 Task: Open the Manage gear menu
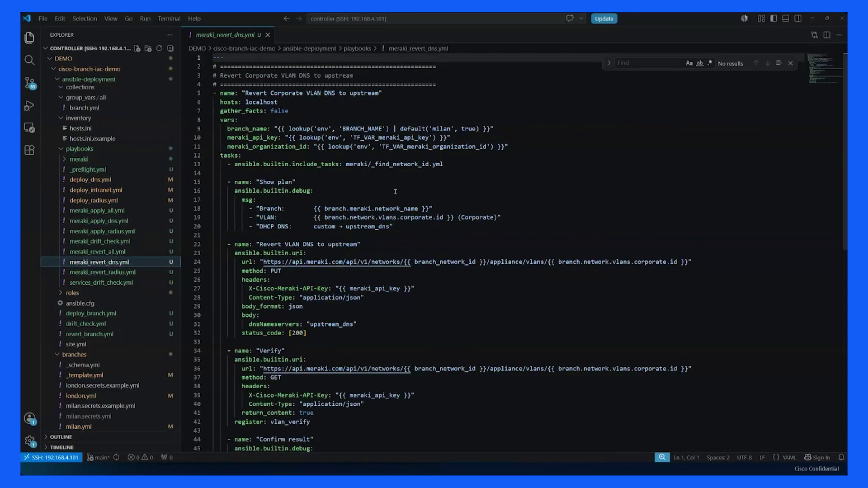30,441
